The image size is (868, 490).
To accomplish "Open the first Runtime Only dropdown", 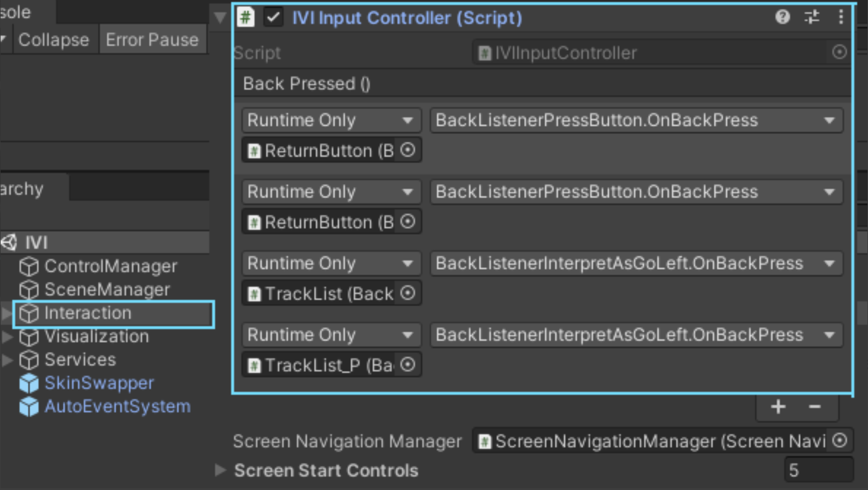I will (x=330, y=120).
